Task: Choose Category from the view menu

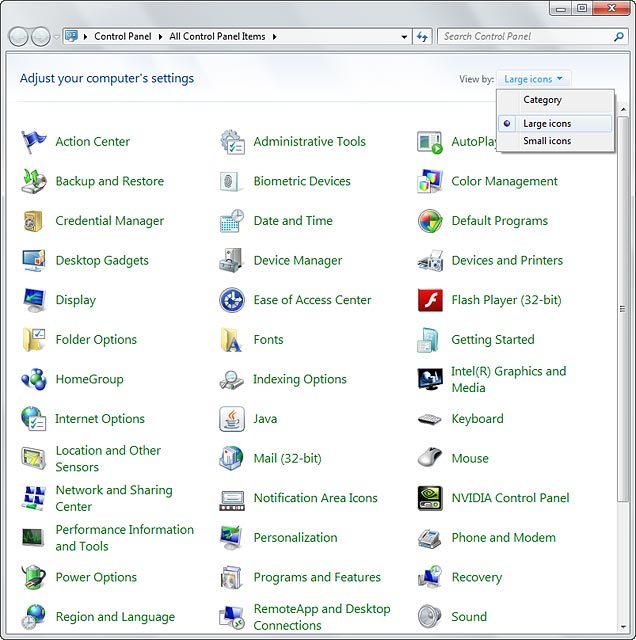Action: point(542,100)
